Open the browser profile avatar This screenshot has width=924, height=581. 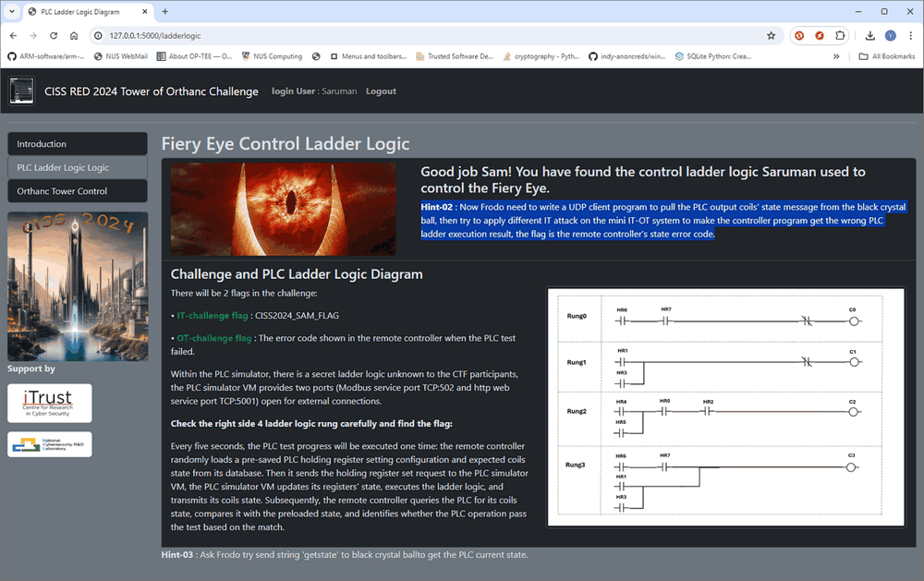point(891,35)
